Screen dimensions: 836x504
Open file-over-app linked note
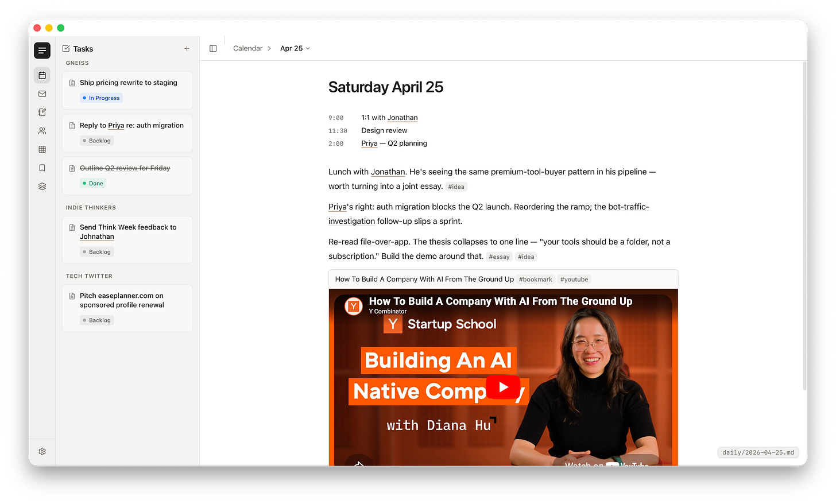click(x=385, y=242)
